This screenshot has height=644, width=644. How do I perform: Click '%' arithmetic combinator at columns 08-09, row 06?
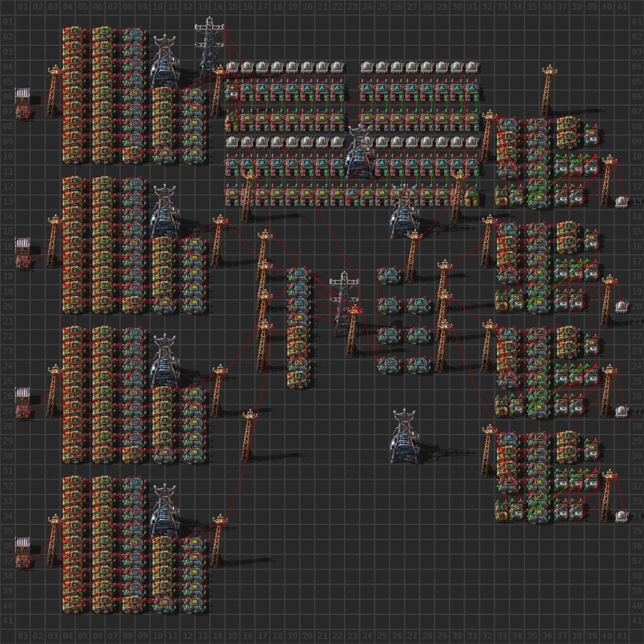tap(135, 94)
